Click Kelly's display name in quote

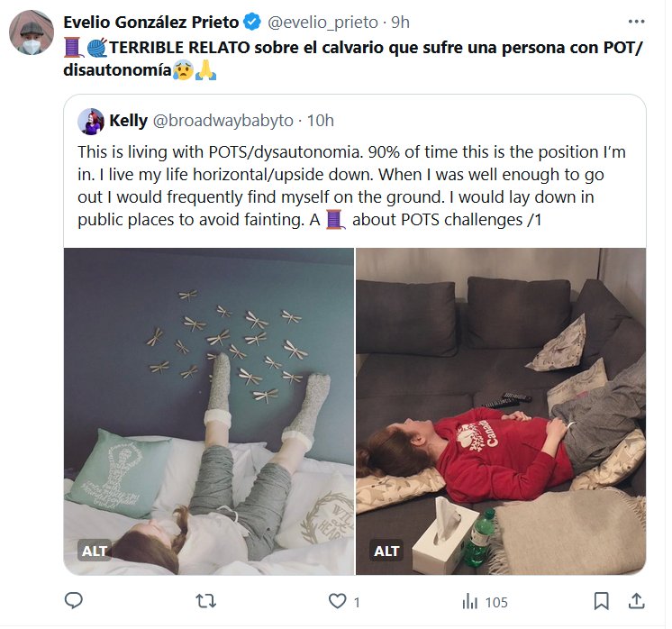pos(128,121)
